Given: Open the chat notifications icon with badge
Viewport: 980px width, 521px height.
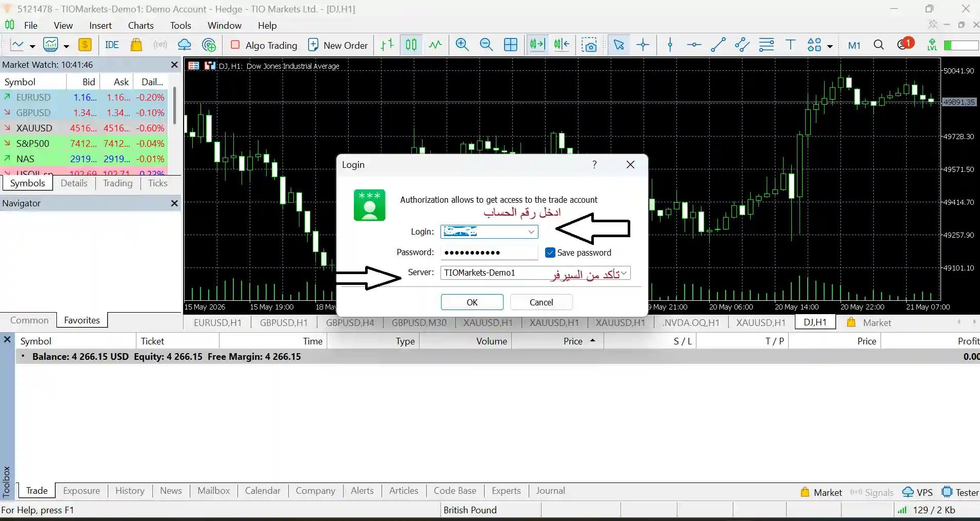Looking at the screenshot, I should pos(905,44).
